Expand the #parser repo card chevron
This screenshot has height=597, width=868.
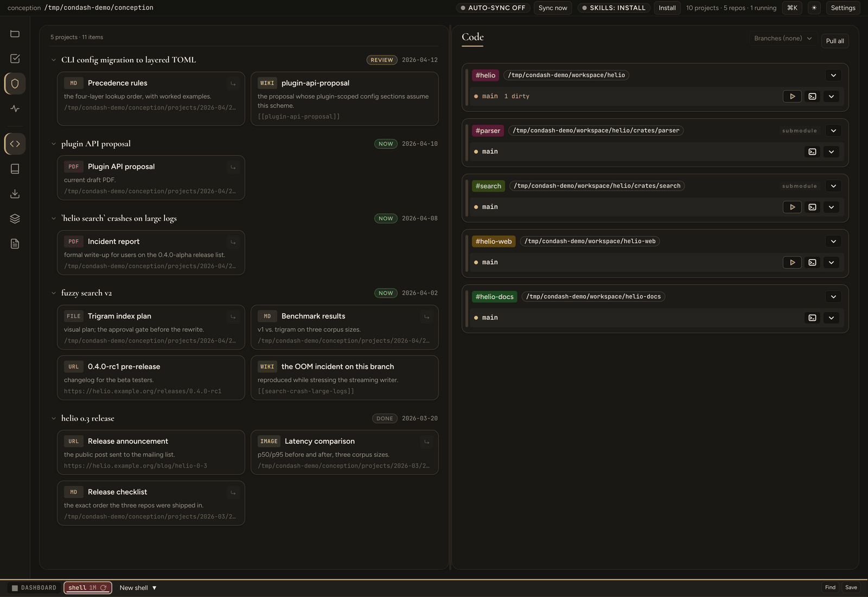click(x=833, y=131)
